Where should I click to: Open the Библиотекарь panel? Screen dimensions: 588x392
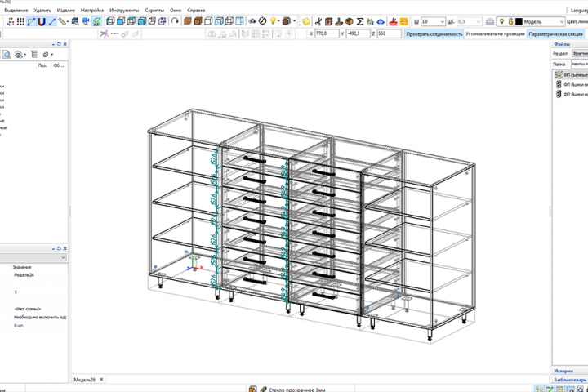(x=570, y=380)
